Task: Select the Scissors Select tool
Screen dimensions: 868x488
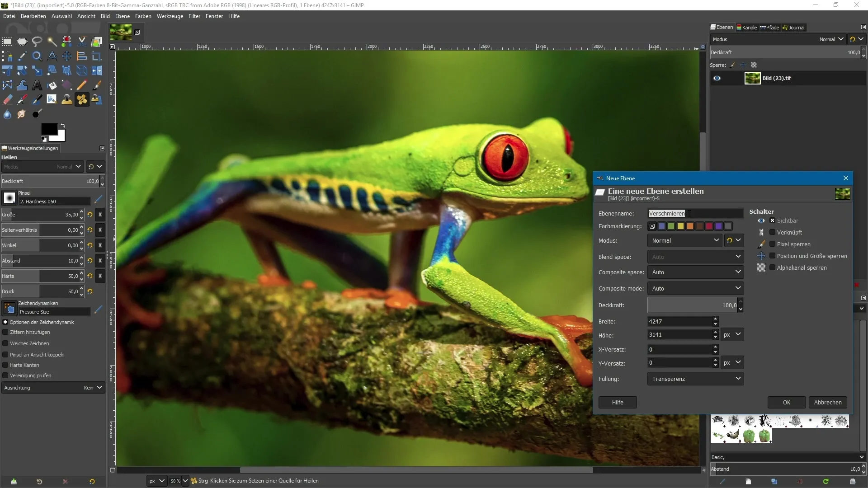Action: 82,42
